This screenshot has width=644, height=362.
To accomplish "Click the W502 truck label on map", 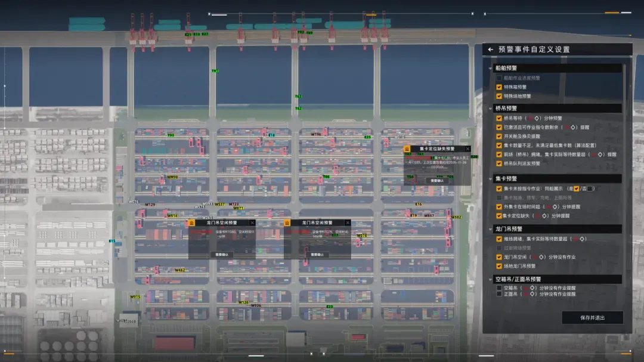I will pyautogui.click(x=456, y=217).
